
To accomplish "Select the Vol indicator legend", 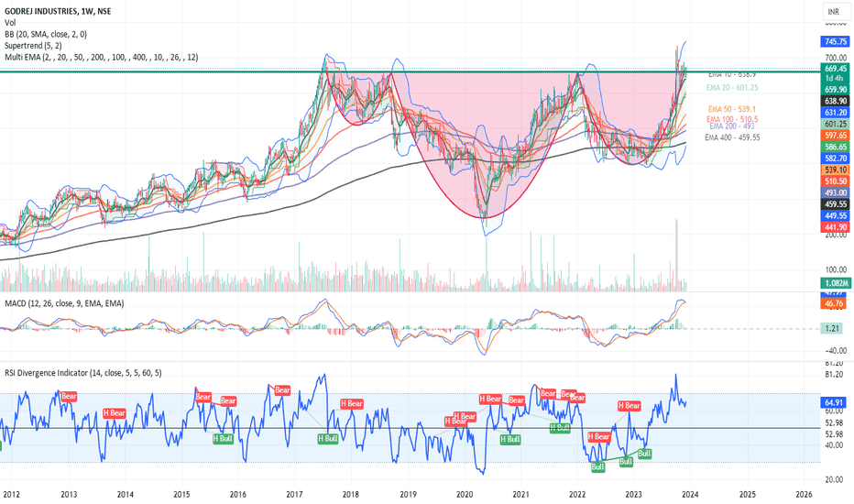I will pyautogui.click(x=10, y=22).
